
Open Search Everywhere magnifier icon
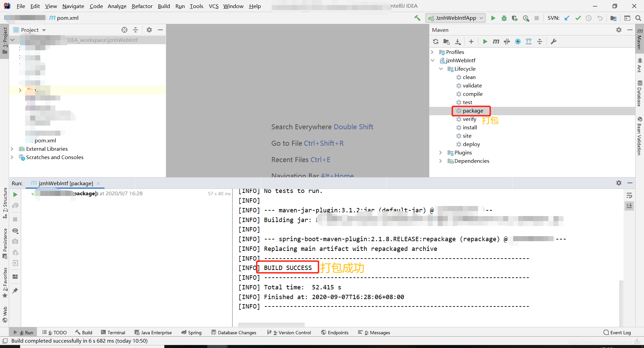click(x=638, y=18)
